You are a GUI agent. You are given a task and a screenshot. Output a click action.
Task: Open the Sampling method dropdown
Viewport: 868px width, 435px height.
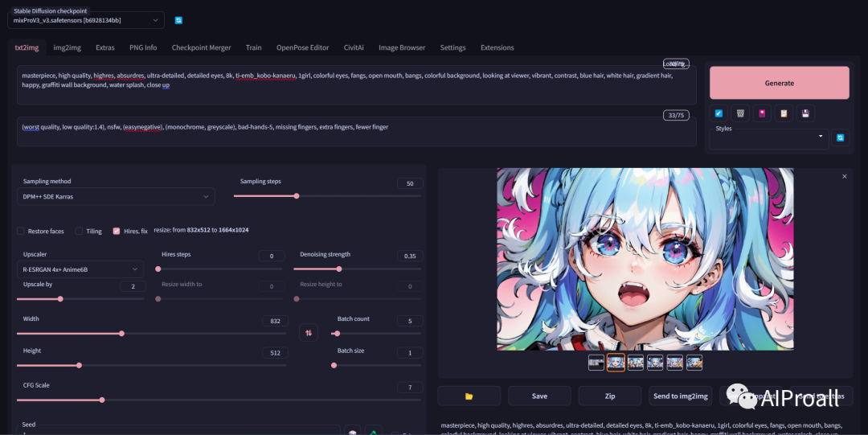coord(116,197)
